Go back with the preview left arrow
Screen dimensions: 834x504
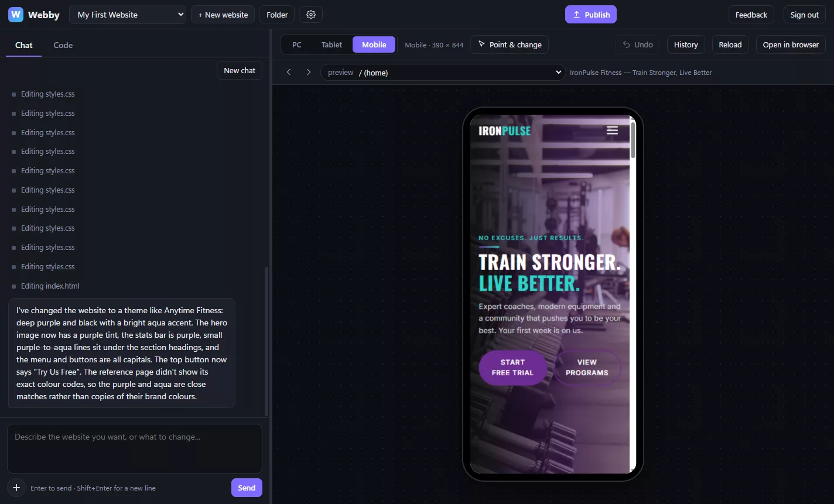[289, 72]
